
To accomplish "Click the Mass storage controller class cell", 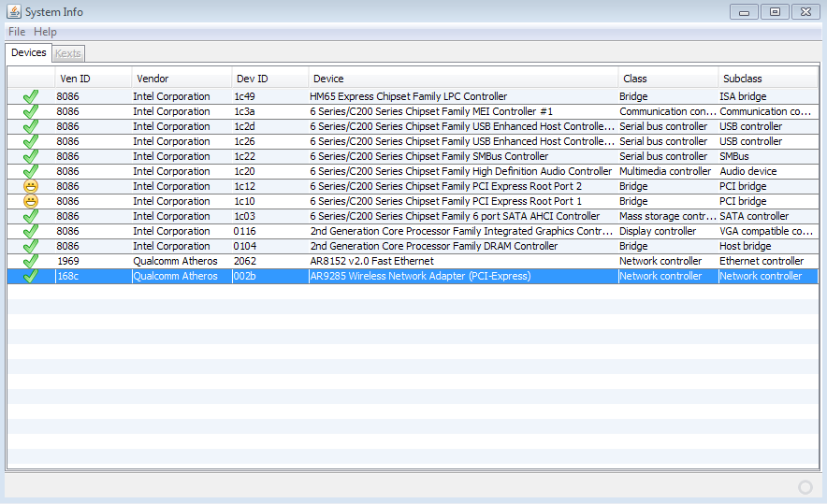I will click(x=668, y=216).
